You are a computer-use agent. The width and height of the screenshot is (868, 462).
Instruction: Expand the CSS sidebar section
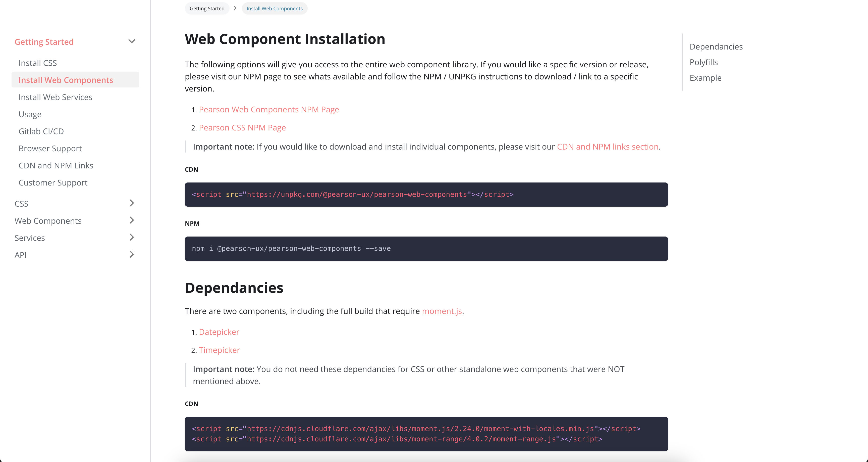[x=131, y=203]
